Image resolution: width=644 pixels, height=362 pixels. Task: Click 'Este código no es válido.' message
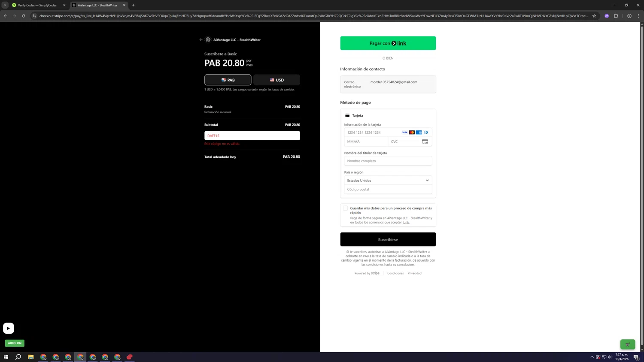[x=222, y=144]
